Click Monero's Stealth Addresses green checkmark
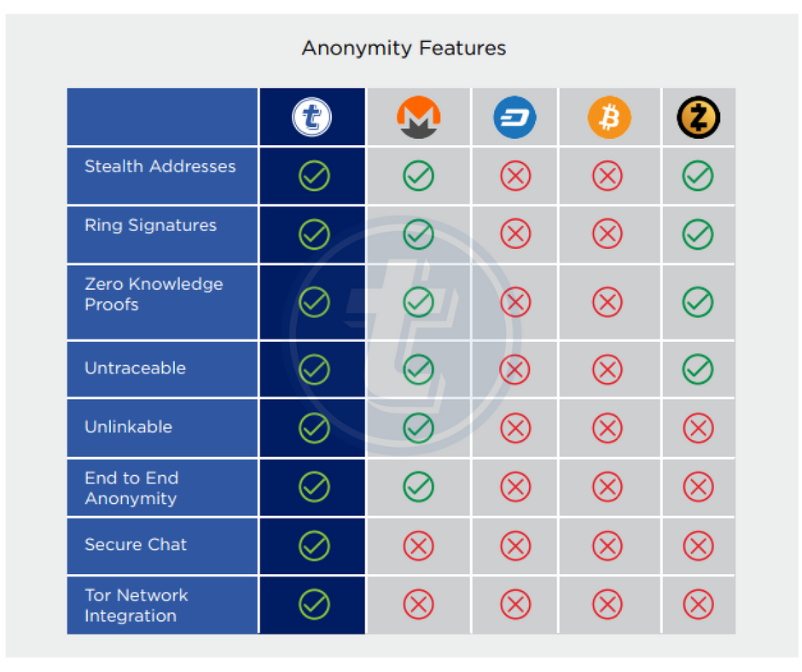This screenshot has width=802, height=672. click(x=418, y=176)
